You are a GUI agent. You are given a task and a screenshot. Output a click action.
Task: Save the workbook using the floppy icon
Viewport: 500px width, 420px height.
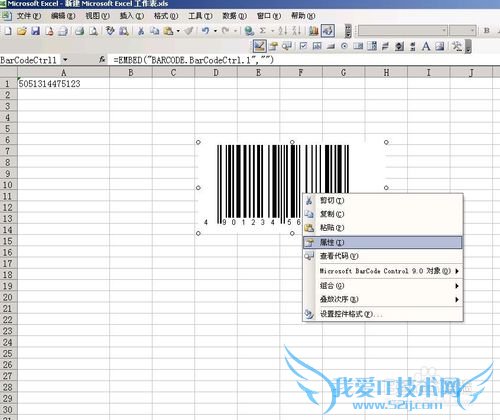[35, 31]
